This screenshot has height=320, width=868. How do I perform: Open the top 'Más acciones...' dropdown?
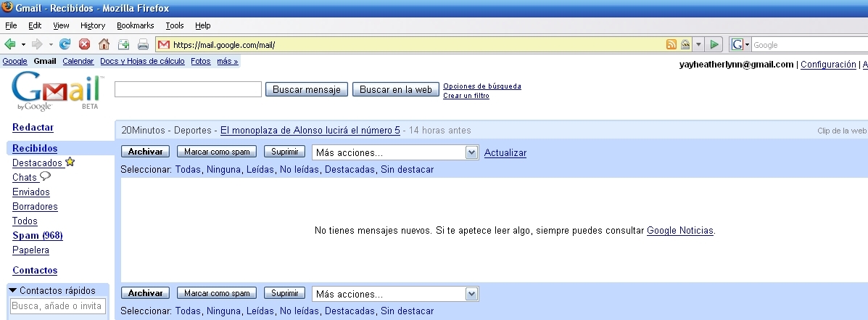pos(395,153)
